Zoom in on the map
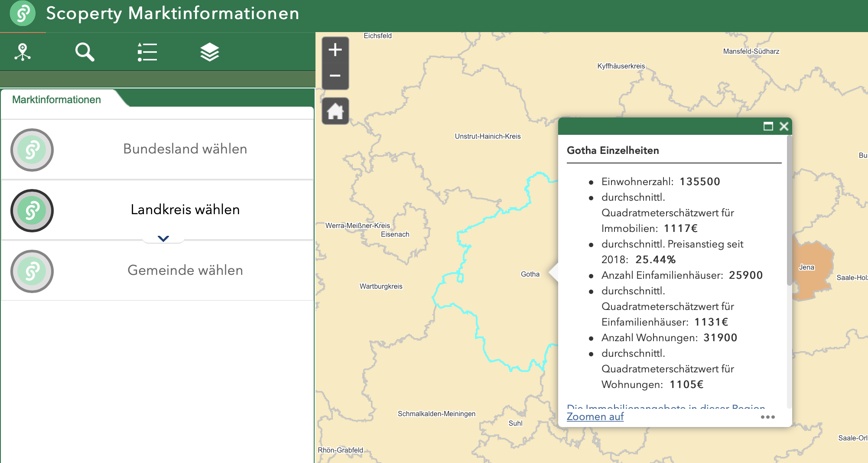868x463 pixels. click(x=335, y=50)
